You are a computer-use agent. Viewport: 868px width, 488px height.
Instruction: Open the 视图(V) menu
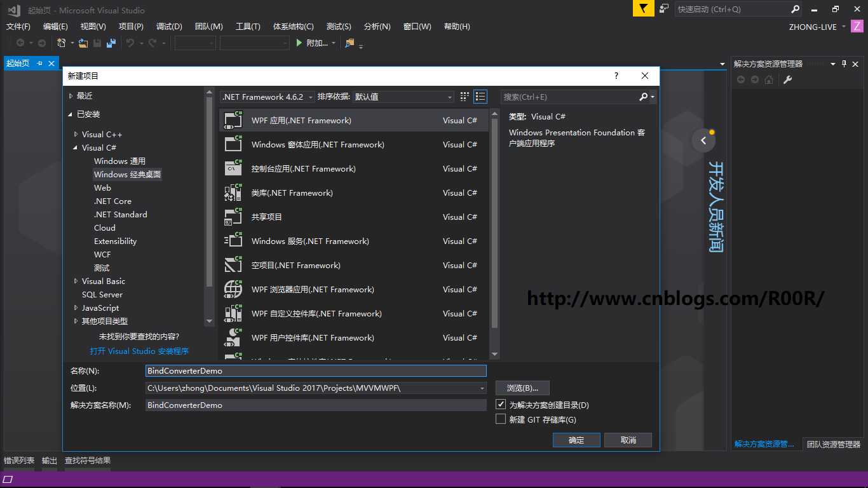(93, 26)
